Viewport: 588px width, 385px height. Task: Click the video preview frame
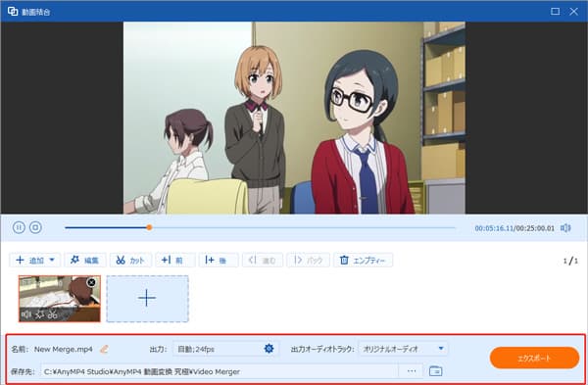tap(294, 118)
